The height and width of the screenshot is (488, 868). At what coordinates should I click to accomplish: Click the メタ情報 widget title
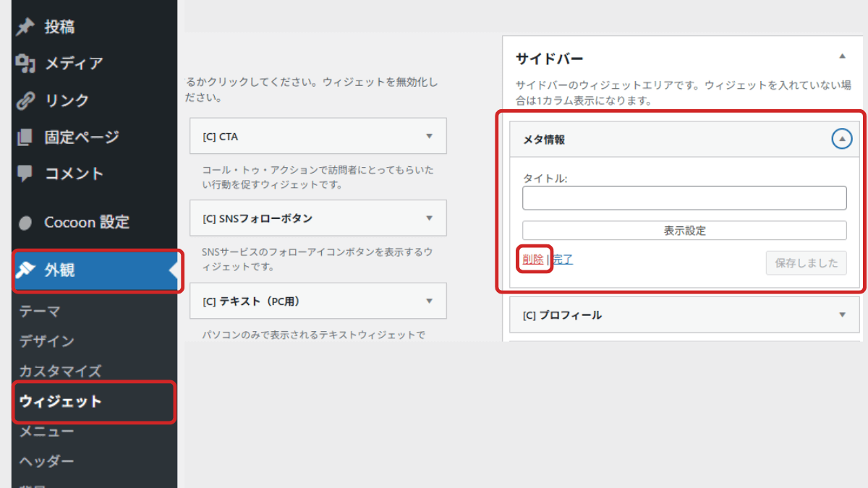(x=544, y=140)
